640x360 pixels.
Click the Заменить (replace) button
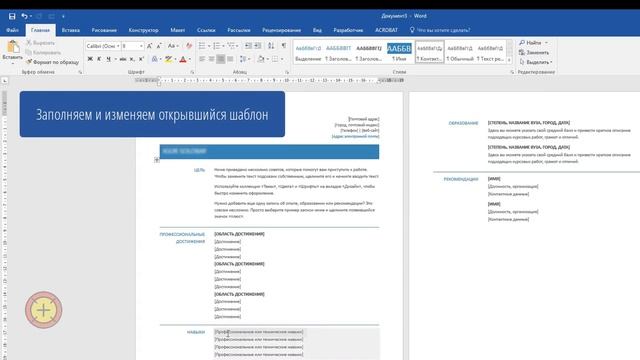coord(534,53)
